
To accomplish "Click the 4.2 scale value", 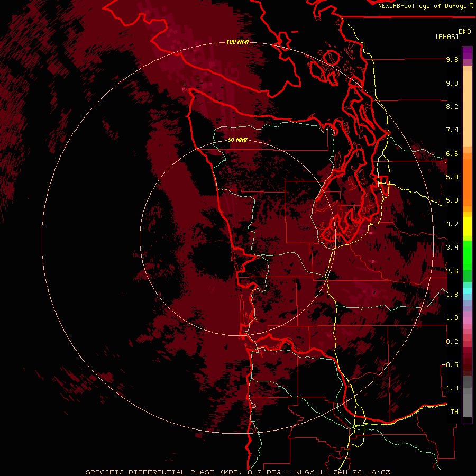I will pos(452,224).
